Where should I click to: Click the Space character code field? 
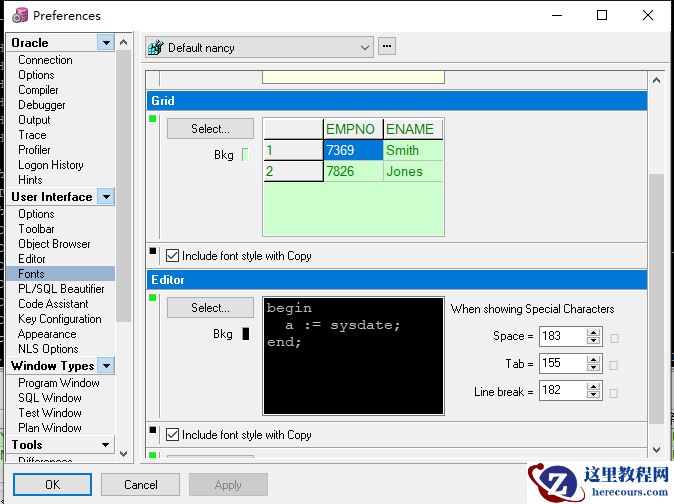563,336
